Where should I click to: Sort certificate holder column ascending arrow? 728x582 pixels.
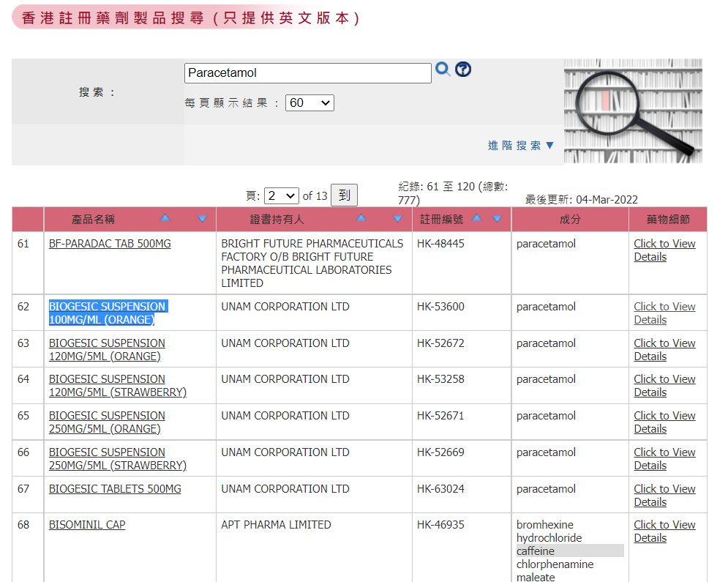click(361, 219)
